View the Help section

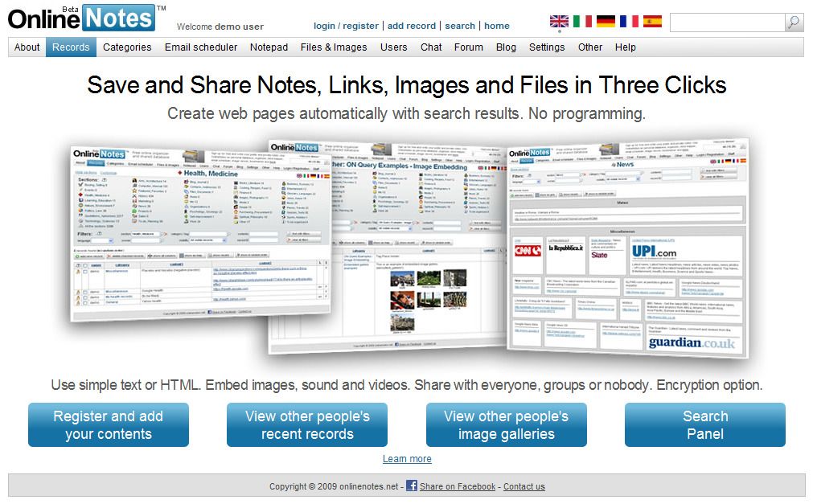coord(625,47)
